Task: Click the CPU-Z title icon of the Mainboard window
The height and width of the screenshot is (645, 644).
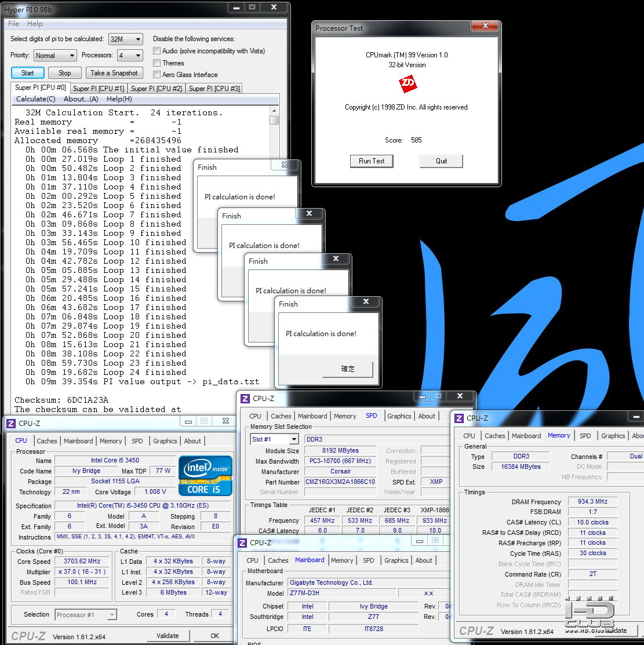Action: click(242, 543)
